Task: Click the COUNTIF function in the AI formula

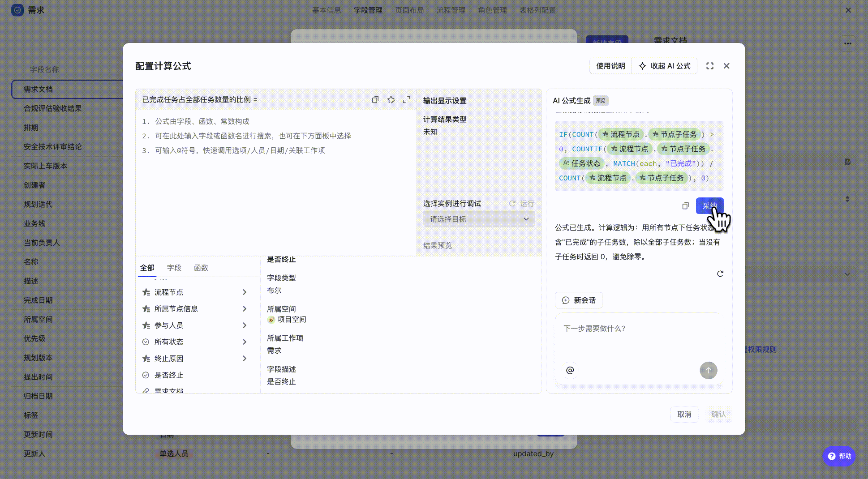Action: 587,149
